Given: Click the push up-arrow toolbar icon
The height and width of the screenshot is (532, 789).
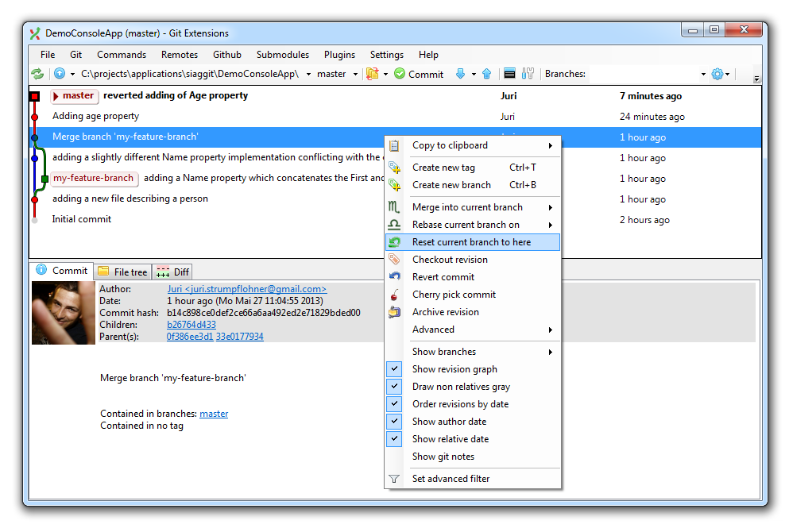Looking at the screenshot, I should [x=487, y=74].
